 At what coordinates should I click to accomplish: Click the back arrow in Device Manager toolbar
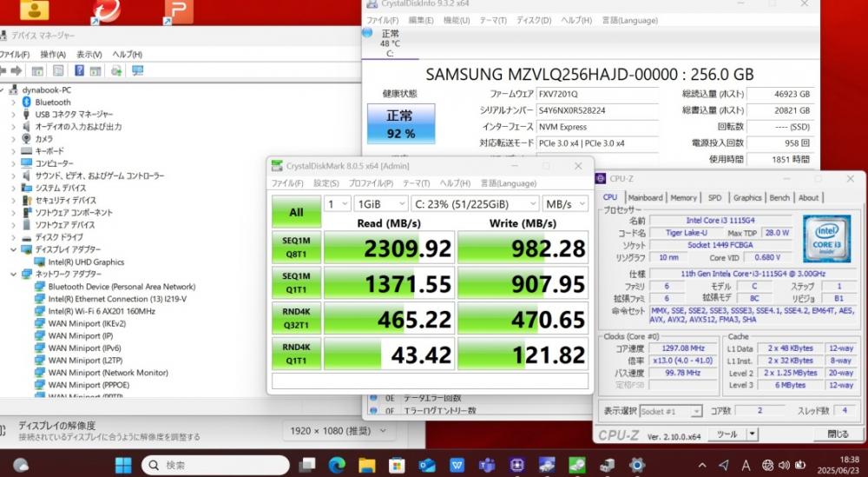click(x=3, y=71)
